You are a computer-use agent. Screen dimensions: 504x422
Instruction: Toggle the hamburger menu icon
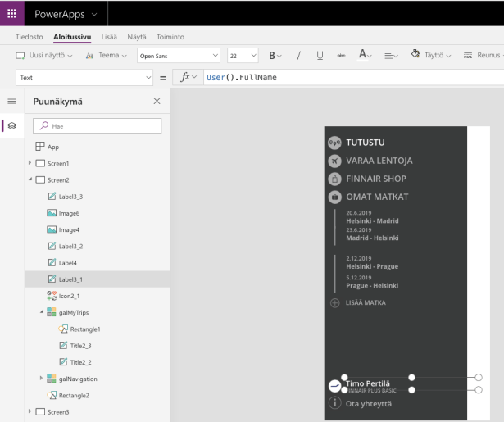point(13,102)
